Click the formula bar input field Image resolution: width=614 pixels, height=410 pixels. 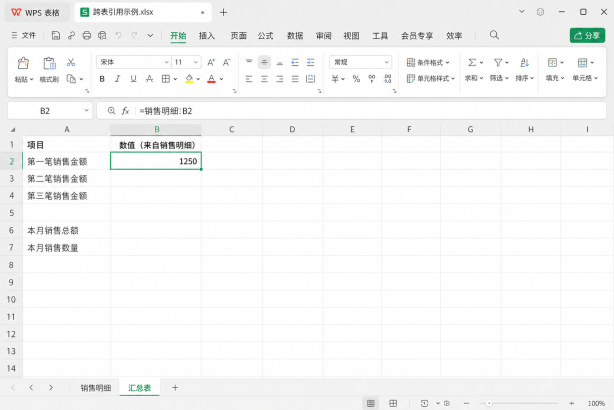coord(370,111)
